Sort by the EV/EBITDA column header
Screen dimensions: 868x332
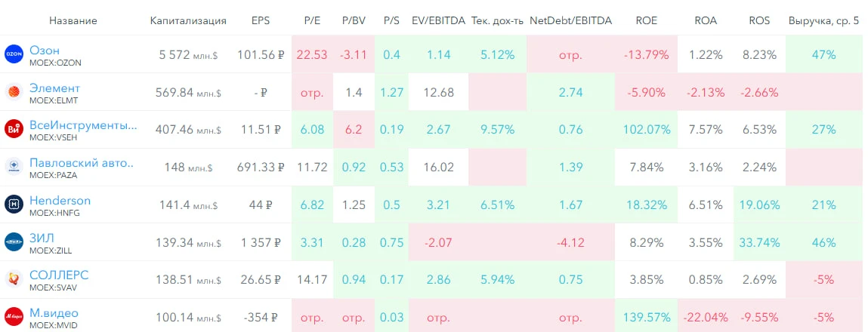(x=438, y=21)
